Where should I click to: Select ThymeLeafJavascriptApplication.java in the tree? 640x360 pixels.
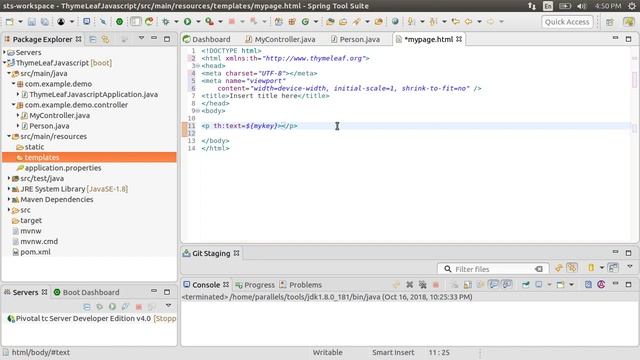[x=93, y=94]
